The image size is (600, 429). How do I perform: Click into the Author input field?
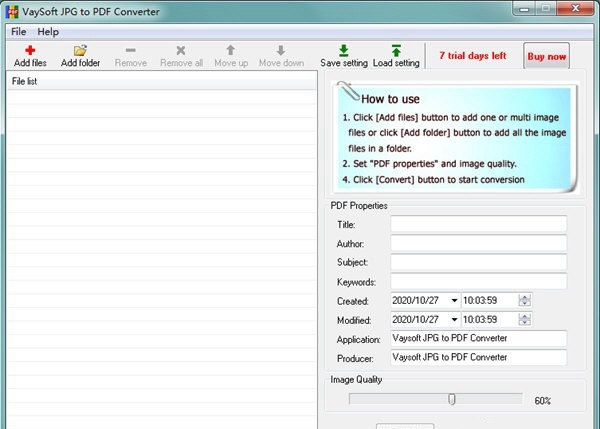click(x=478, y=243)
